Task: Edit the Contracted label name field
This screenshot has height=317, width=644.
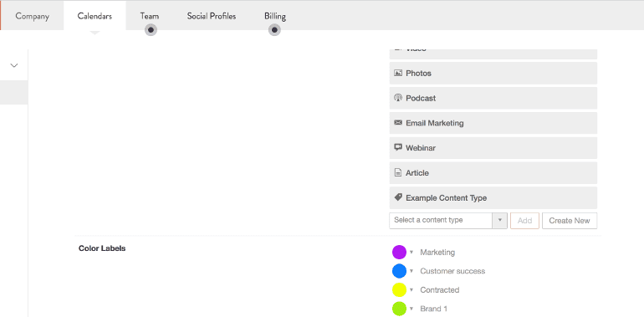Action: 439,290
